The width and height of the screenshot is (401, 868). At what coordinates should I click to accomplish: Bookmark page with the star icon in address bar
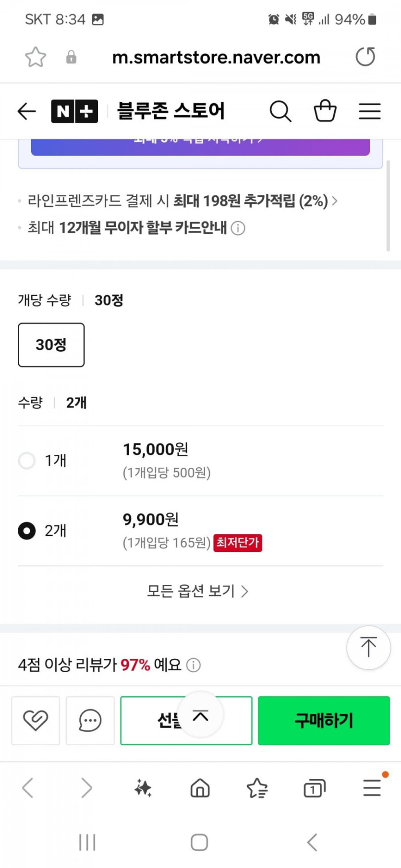pyautogui.click(x=36, y=58)
